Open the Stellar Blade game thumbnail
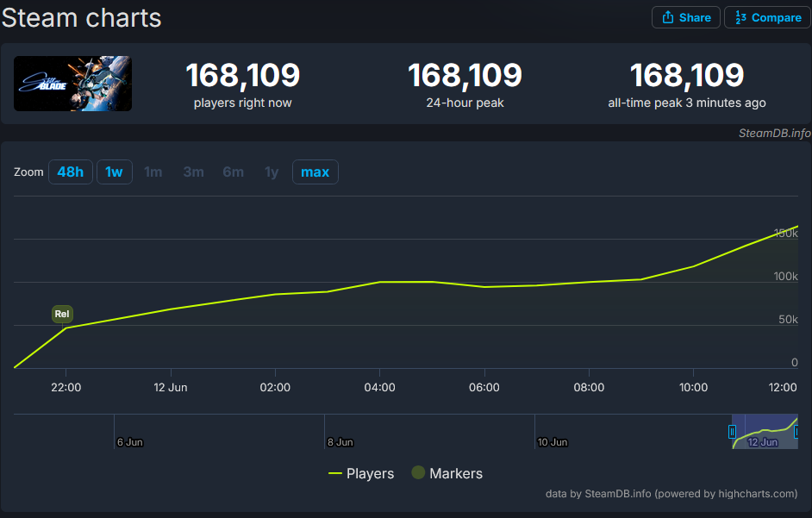812x518 pixels. pos(72,84)
